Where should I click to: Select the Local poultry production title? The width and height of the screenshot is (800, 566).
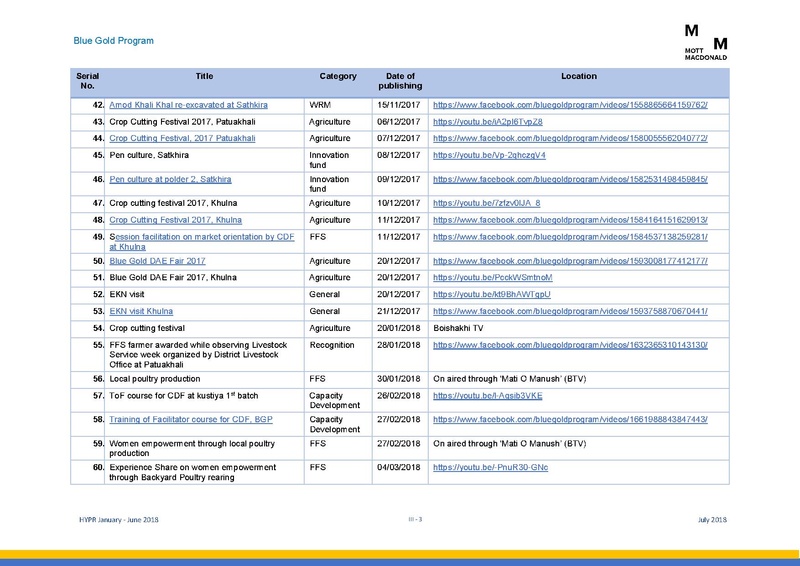pos(155,379)
